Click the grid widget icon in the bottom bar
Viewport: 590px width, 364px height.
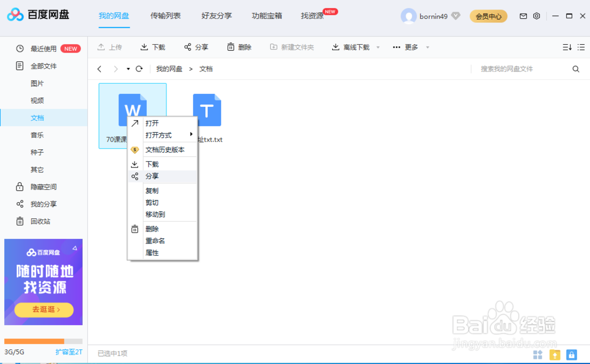coord(537,355)
